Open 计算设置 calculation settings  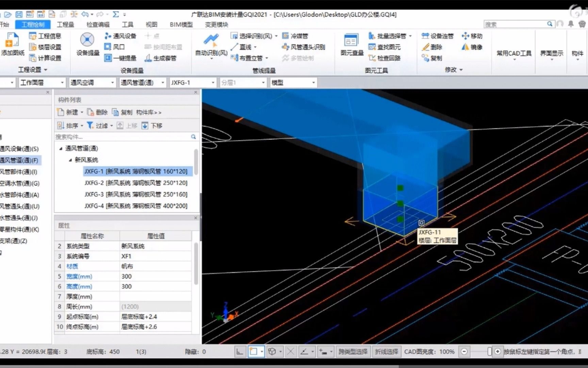[x=45, y=58]
